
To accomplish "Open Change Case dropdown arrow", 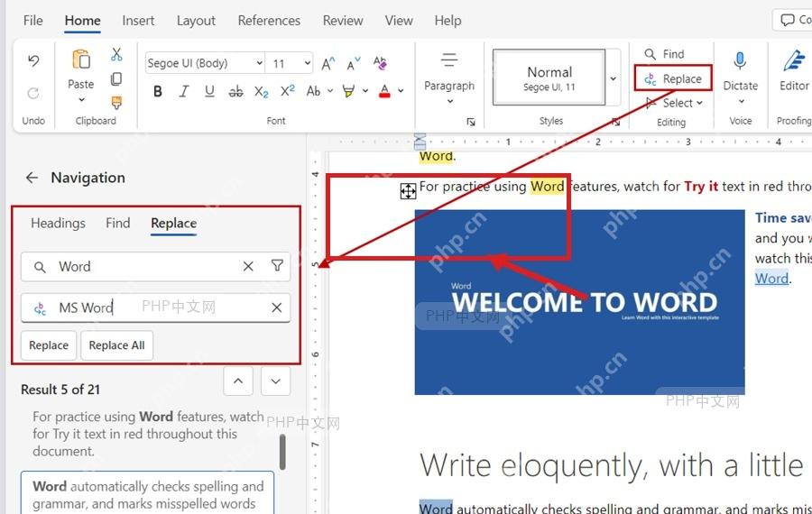I will pyautogui.click(x=330, y=91).
